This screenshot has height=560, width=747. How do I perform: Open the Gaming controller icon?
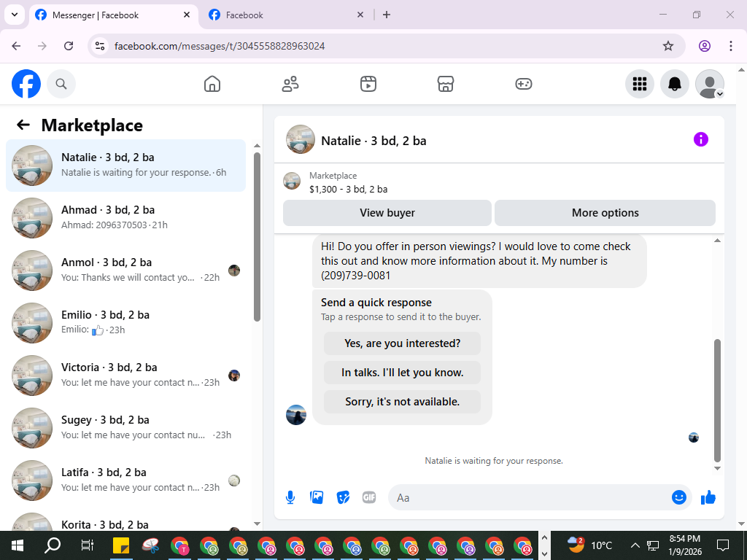point(524,84)
